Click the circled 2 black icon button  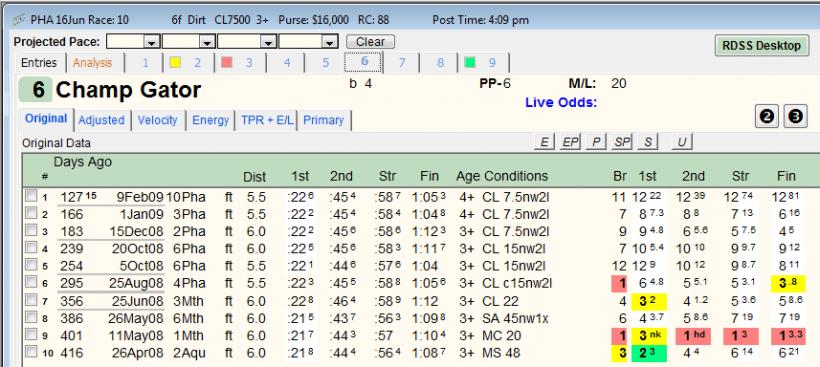tap(767, 117)
